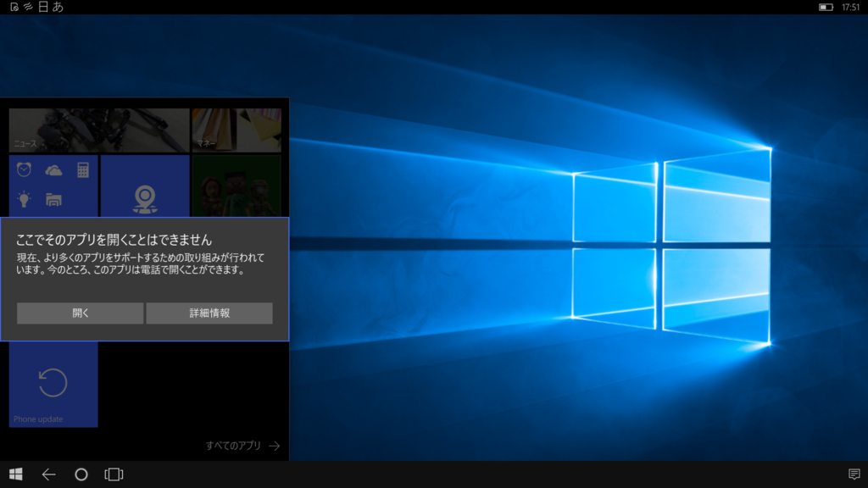Open the Windows Start button

coord(16,474)
